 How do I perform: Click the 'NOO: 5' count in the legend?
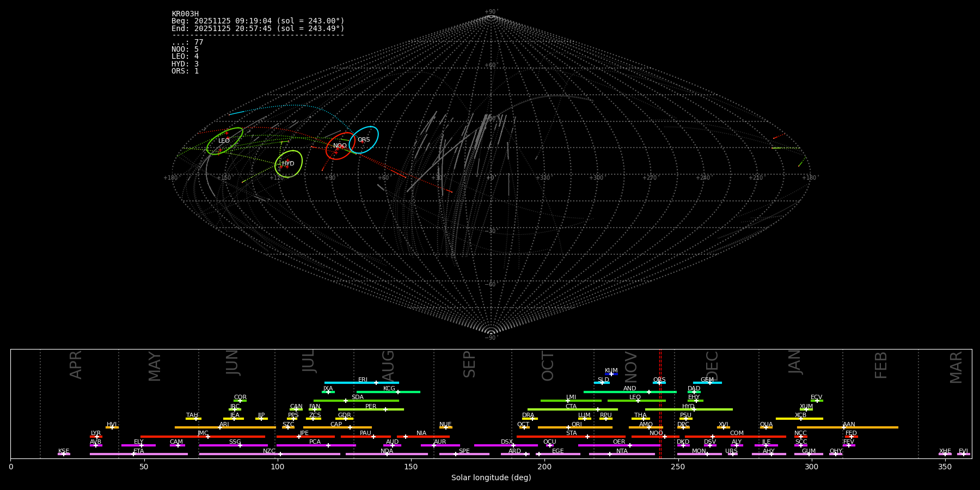(185, 50)
